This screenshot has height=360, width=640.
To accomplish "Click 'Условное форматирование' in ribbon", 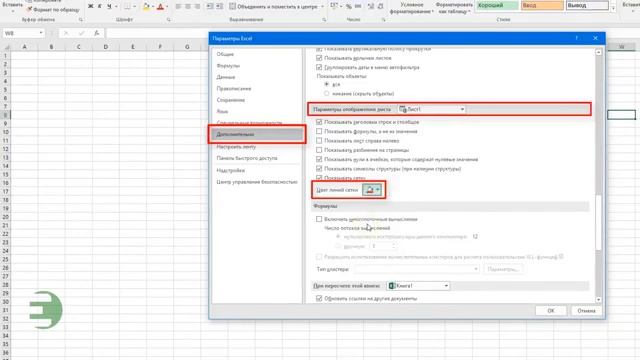I will click(411, 8).
